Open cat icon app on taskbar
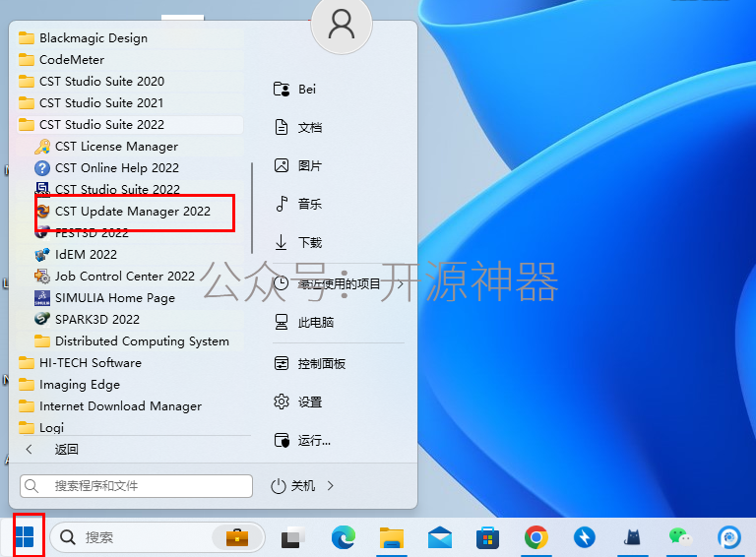Screen dimensions: 756x557 632,537
